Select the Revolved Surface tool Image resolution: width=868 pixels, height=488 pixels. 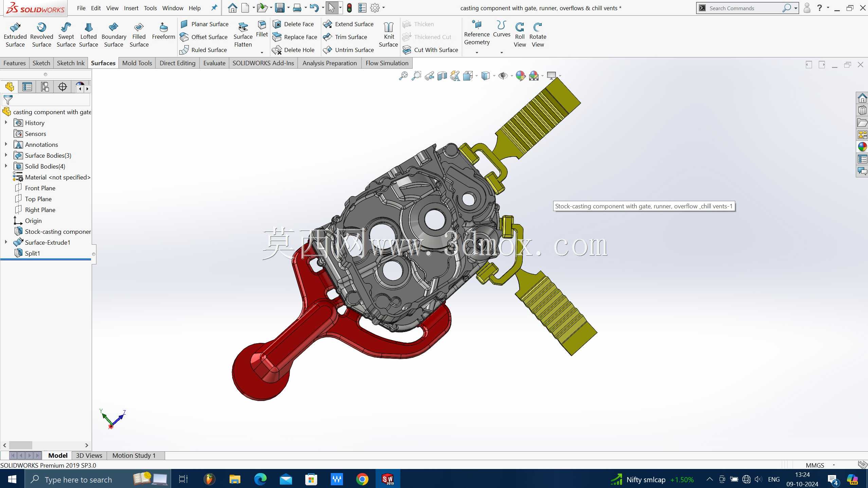(42, 35)
